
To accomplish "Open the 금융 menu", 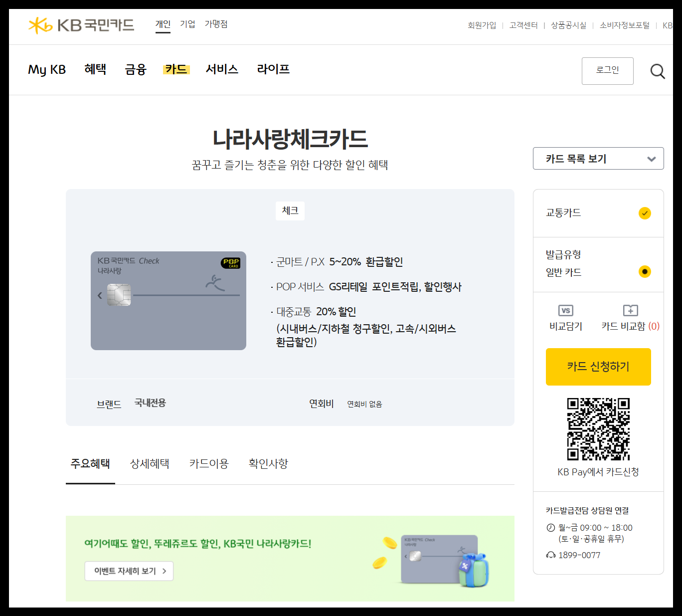I will pyautogui.click(x=136, y=69).
